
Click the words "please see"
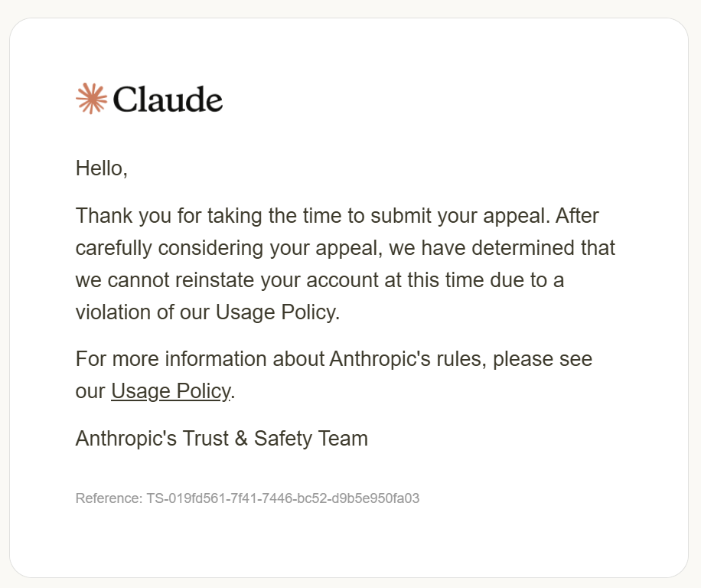tap(543, 358)
